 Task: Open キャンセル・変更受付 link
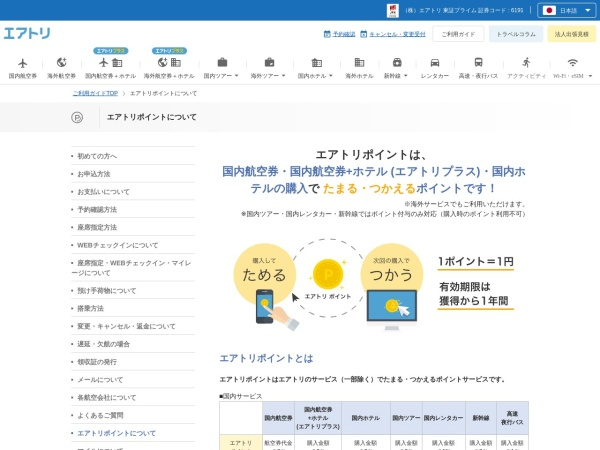click(x=397, y=34)
